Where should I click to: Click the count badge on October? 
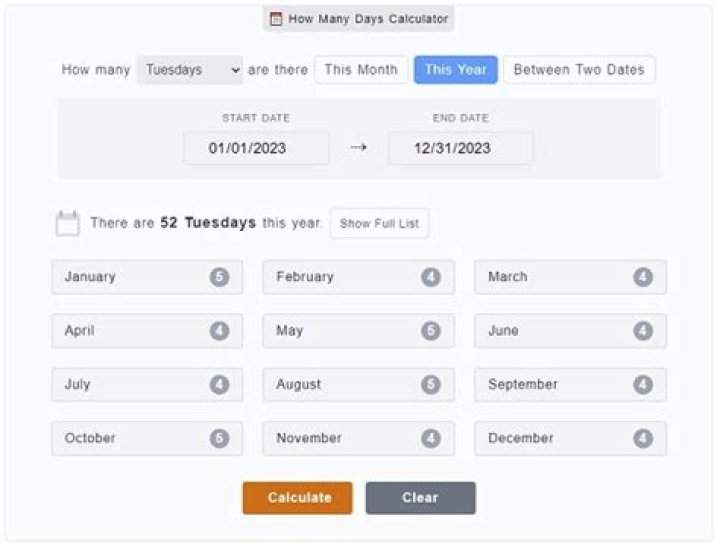(x=219, y=439)
